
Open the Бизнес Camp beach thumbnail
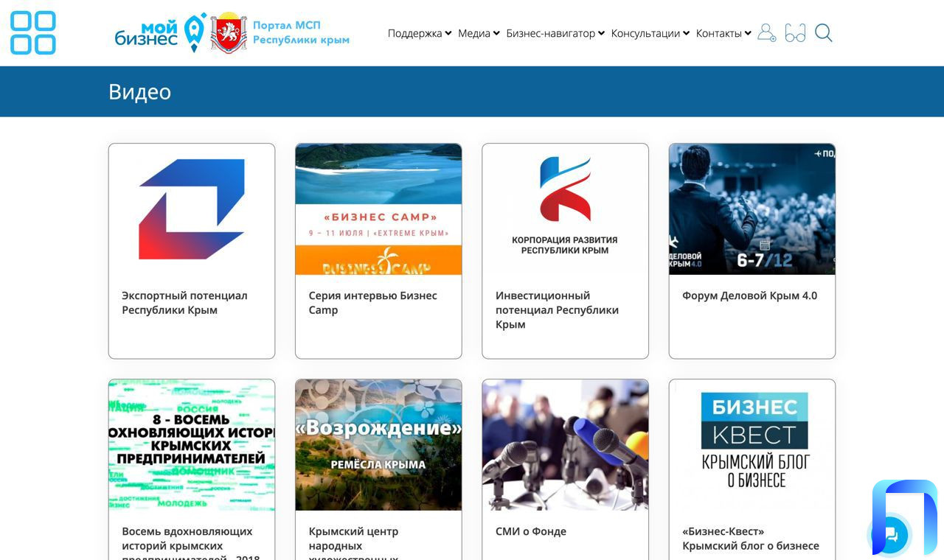(x=378, y=209)
